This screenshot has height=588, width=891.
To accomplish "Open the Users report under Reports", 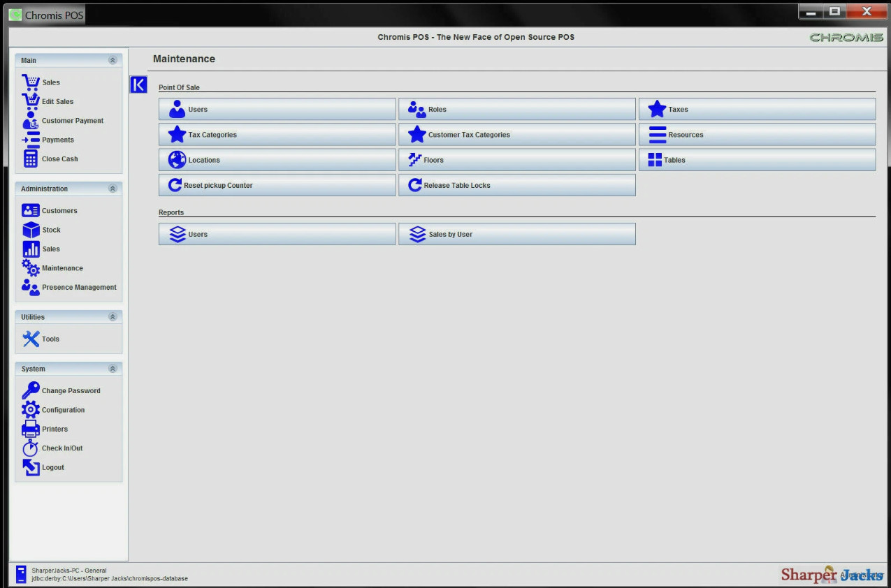I will [x=277, y=234].
